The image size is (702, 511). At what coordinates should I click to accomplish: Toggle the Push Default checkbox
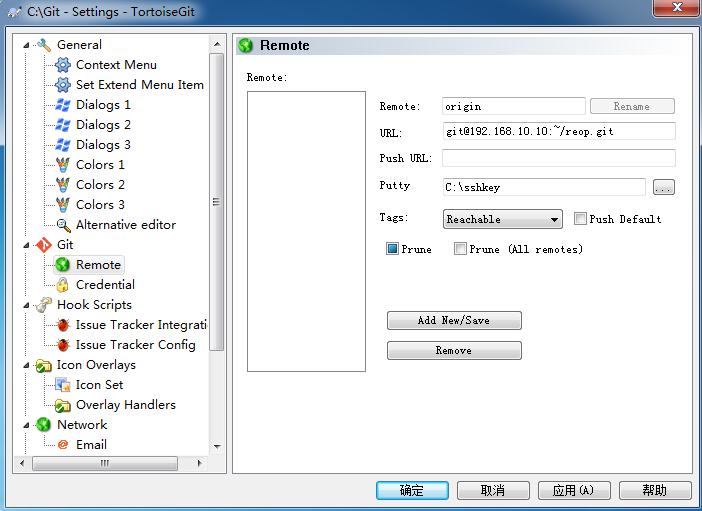pyautogui.click(x=580, y=219)
